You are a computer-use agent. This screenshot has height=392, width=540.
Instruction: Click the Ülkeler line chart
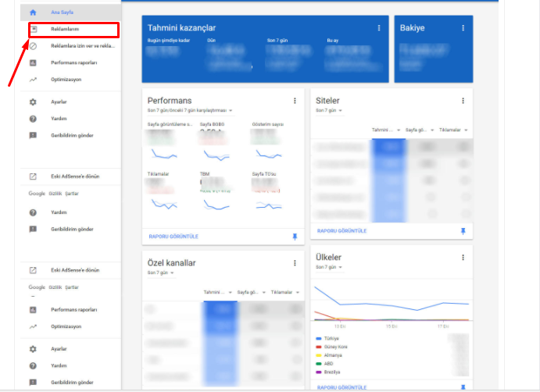point(392,303)
